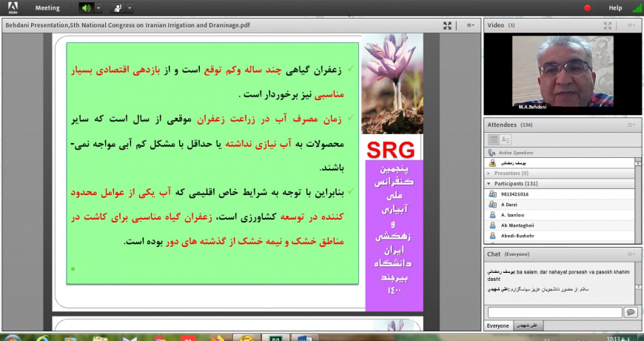644x341 pixels.
Task: Select participant A Darzi
Action: (x=560, y=205)
